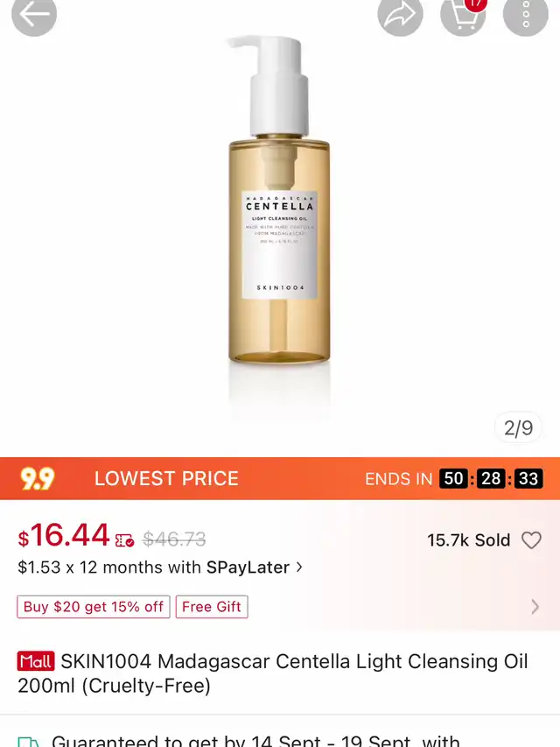Tap the $16.44 sale price
This screenshot has height=747, width=560.
pyautogui.click(x=64, y=535)
